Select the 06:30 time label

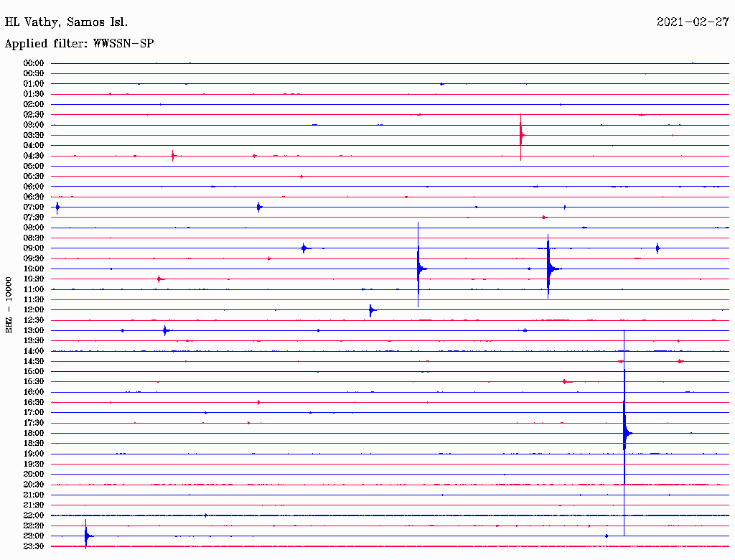[33, 197]
